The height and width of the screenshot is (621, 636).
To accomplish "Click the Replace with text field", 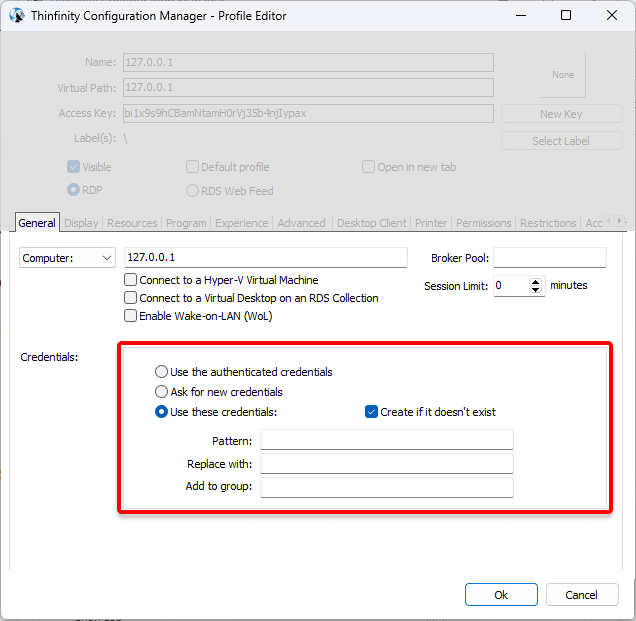I will pyautogui.click(x=387, y=464).
